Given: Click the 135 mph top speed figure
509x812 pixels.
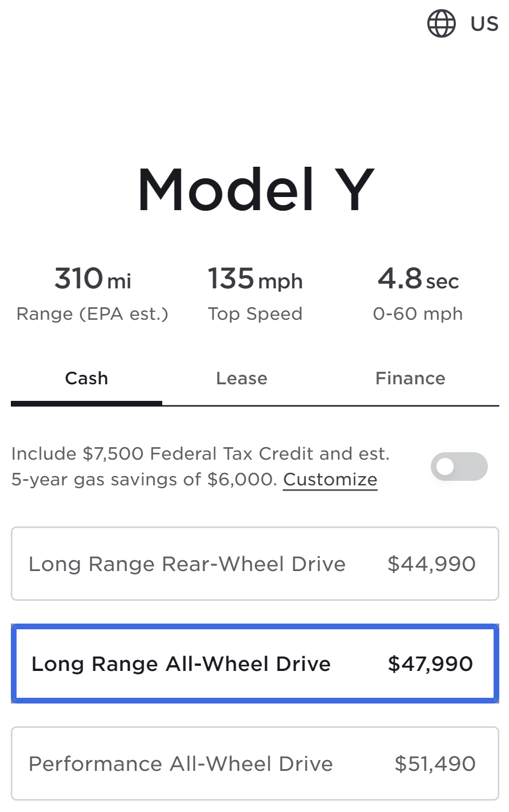Looking at the screenshot, I should click(255, 279).
